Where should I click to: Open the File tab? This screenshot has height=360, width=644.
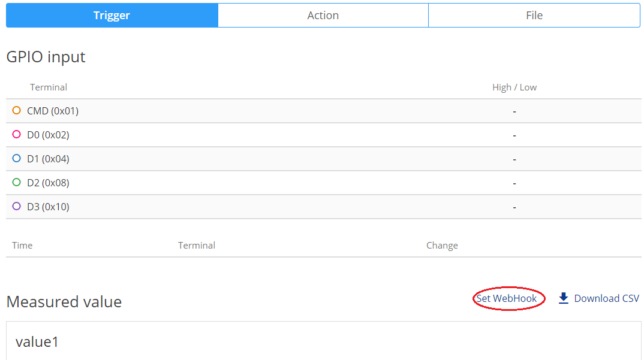(534, 15)
